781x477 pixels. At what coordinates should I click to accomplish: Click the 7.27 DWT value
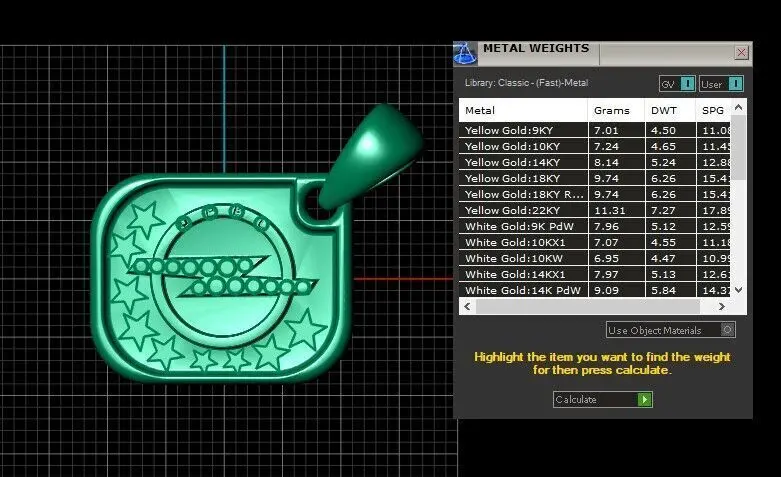(663, 210)
